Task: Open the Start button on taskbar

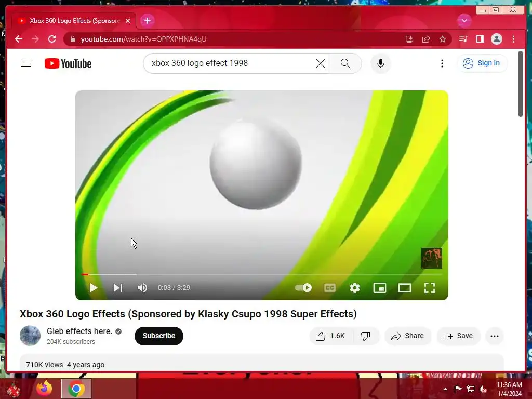Action: point(13,389)
